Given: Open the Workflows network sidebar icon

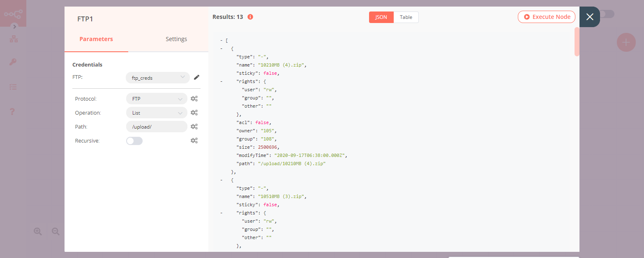Looking at the screenshot, I should 14,39.
